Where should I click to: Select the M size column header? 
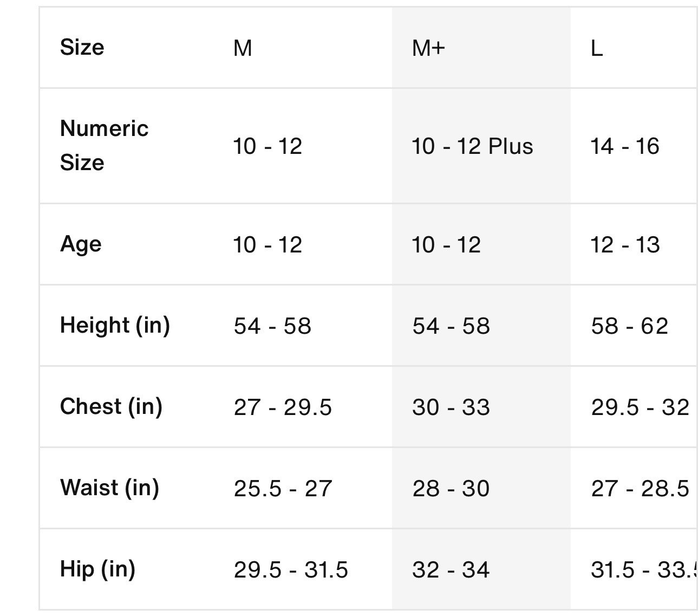243,48
